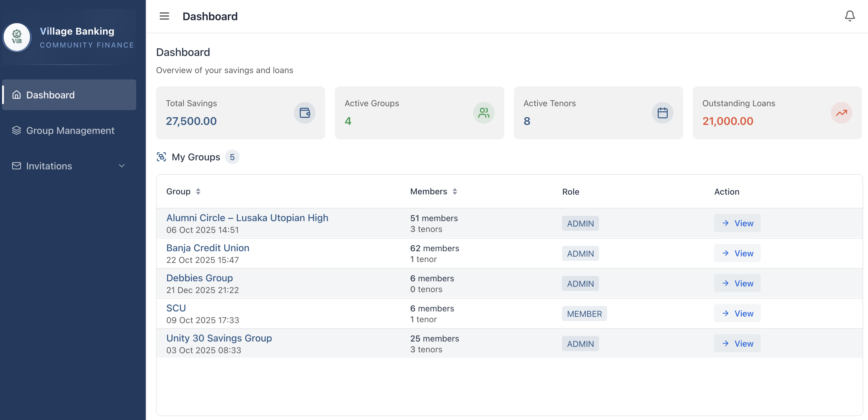Open the hamburger navigation menu

164,16
